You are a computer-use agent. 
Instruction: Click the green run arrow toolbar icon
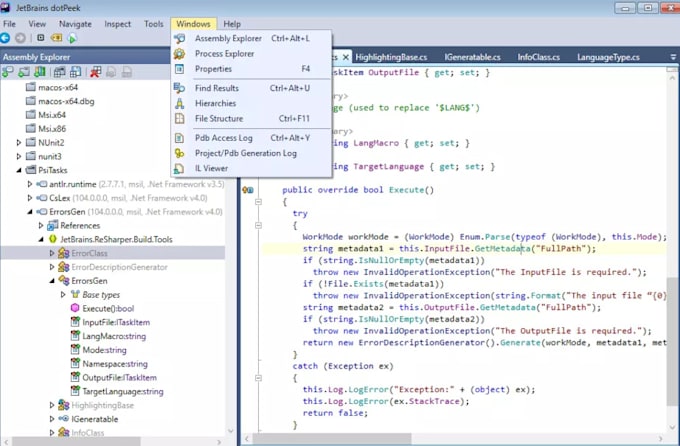(x=73, y=39)
